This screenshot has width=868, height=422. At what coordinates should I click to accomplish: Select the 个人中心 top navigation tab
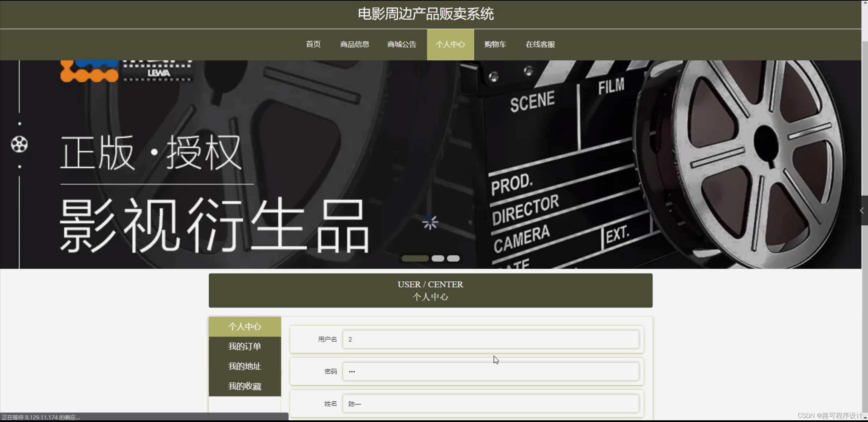[450, 44]
